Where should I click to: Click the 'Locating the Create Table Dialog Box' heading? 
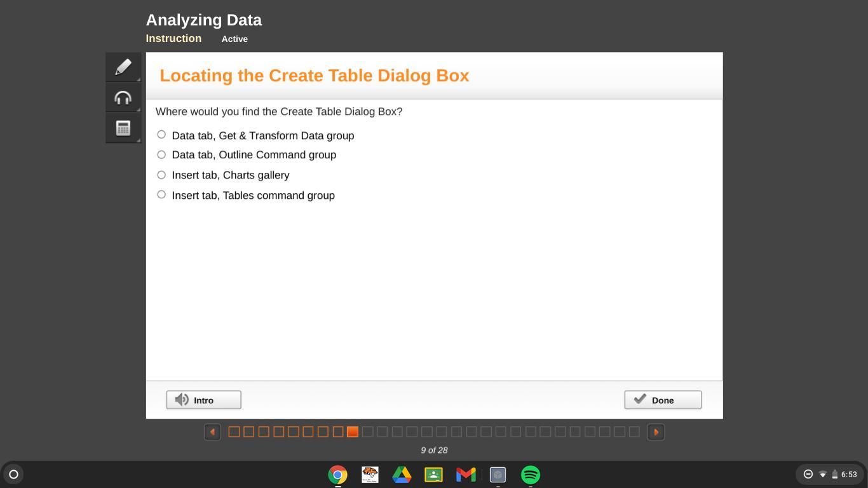pyautogui.click(x=315, y=76)
